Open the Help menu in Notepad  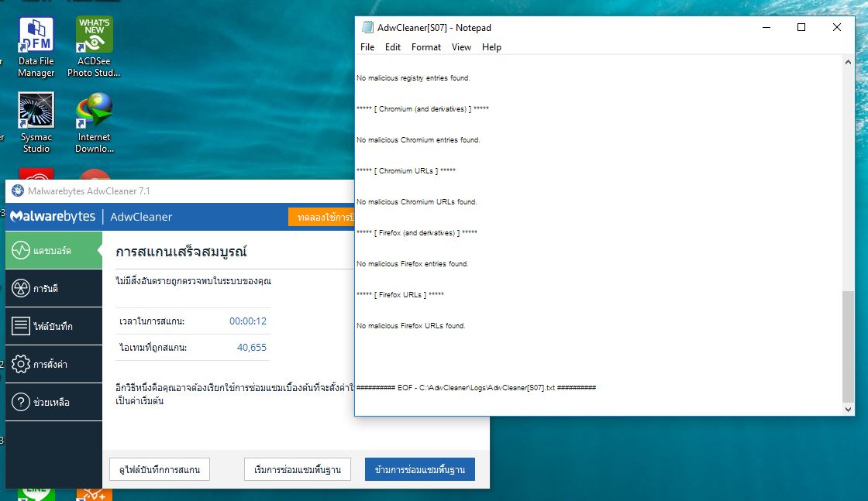tap(491, 47)
